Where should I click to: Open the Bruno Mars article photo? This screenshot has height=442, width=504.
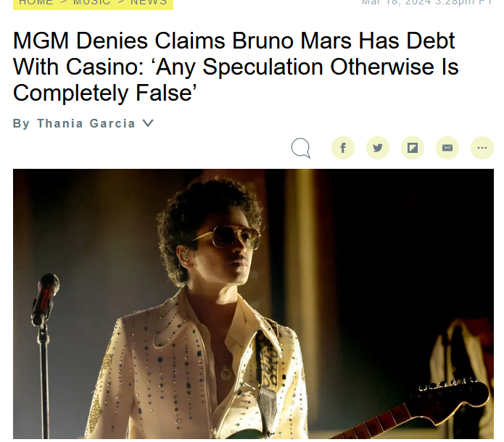[x=253, y=304]
